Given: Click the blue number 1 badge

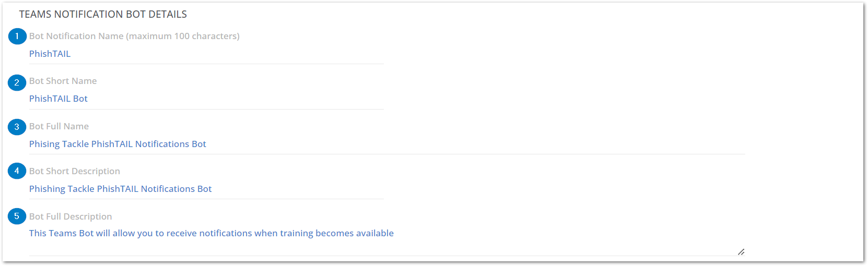Looking at the screenshot, I should pyautogui.click(x=17, y=36).
